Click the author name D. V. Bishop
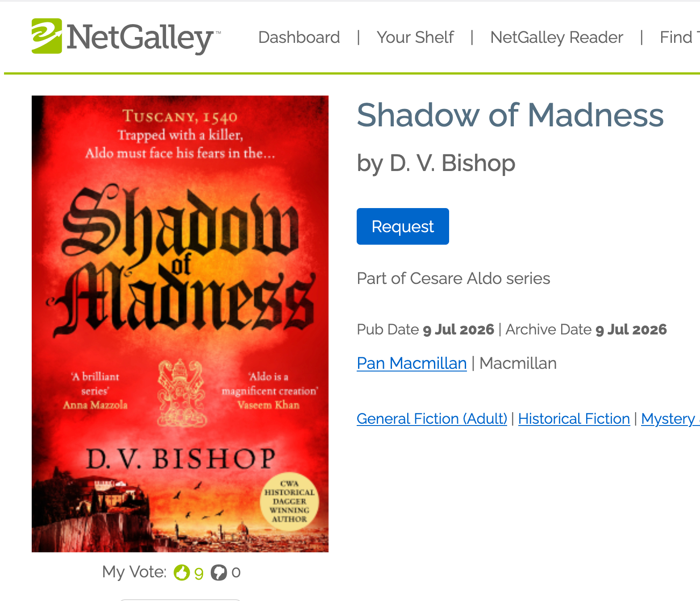The width and height of the screenshot is (700, 601). pos(452,163)
